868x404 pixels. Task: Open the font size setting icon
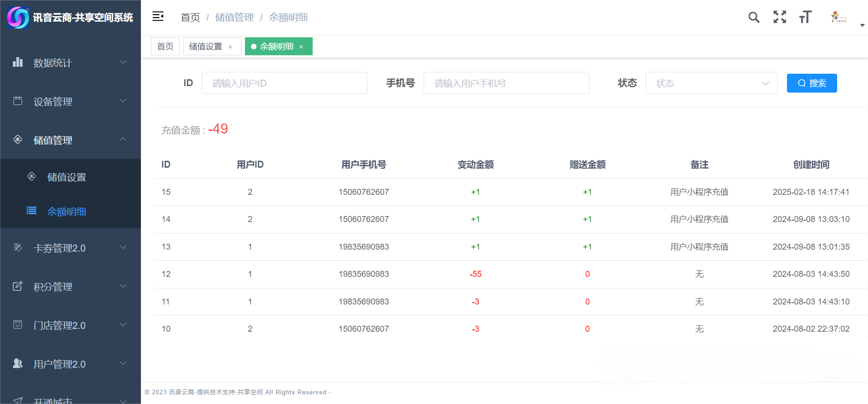click(x=805, y=17)
